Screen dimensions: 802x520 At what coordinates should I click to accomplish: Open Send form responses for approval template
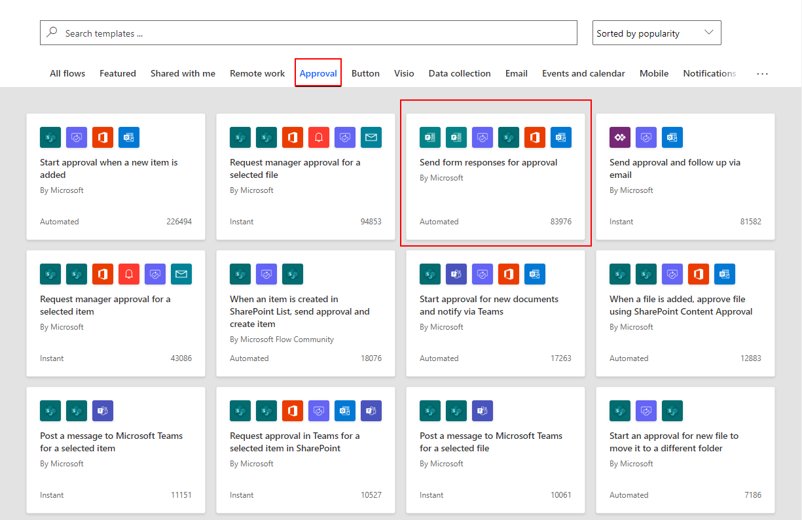point(495,176)
